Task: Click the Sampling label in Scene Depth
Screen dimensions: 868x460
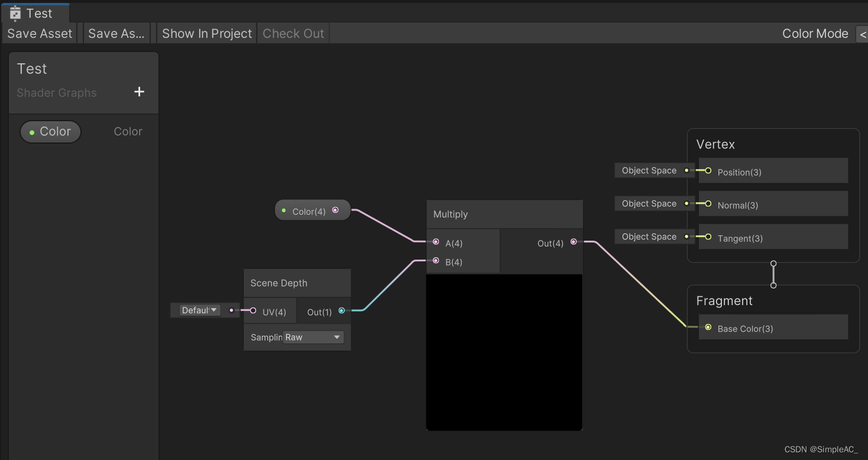Action: coord(266,338)
